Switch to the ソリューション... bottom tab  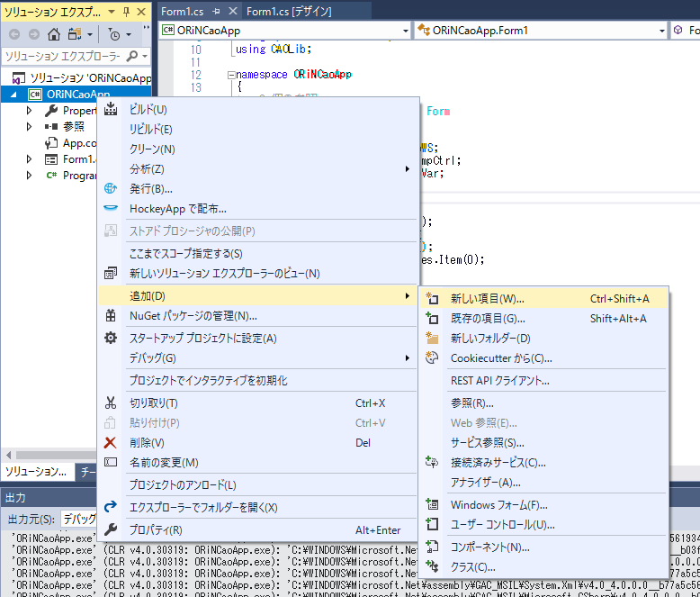(36, 472)
